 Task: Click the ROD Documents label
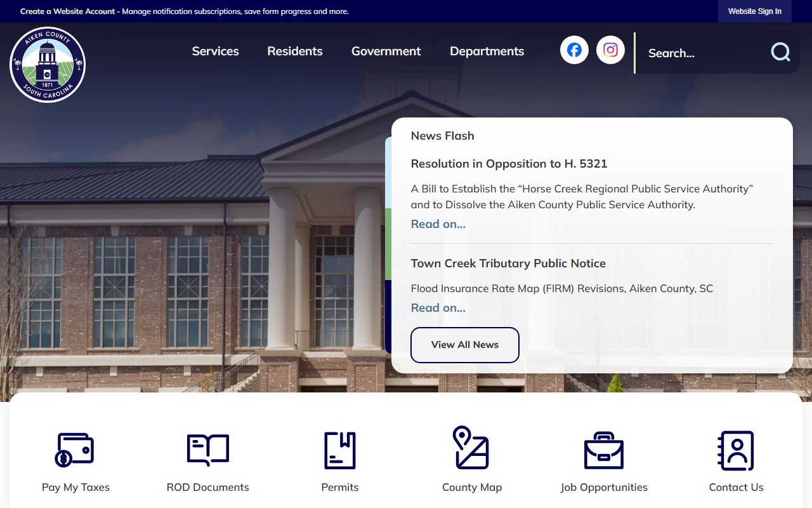208,488
